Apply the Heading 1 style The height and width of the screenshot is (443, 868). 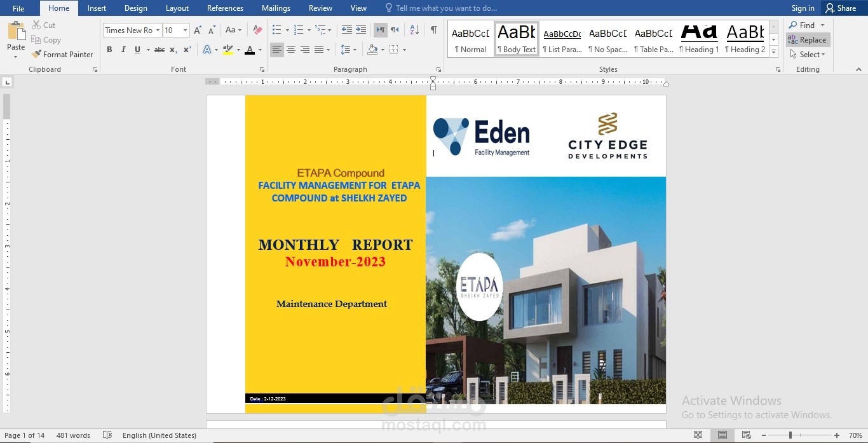(x=699, y=39)
